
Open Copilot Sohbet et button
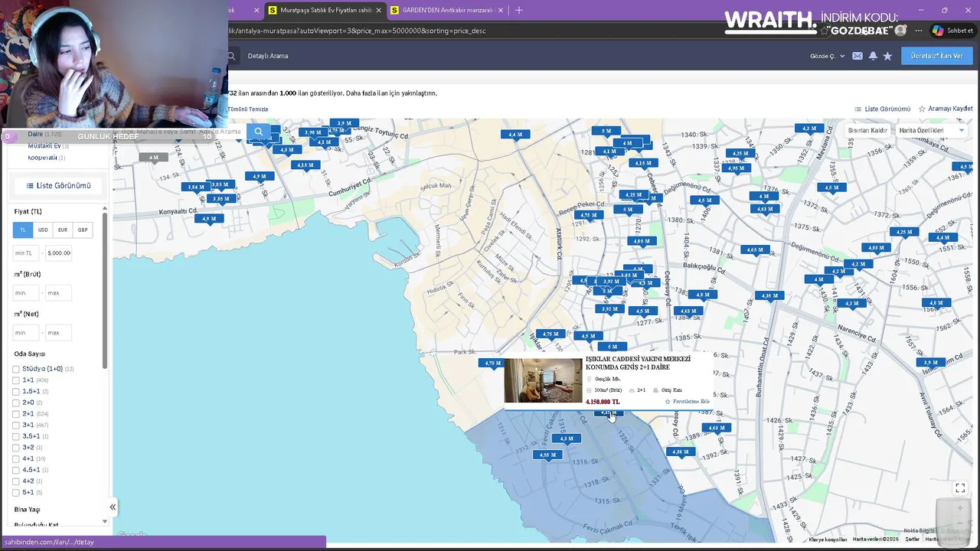point(952,31)
